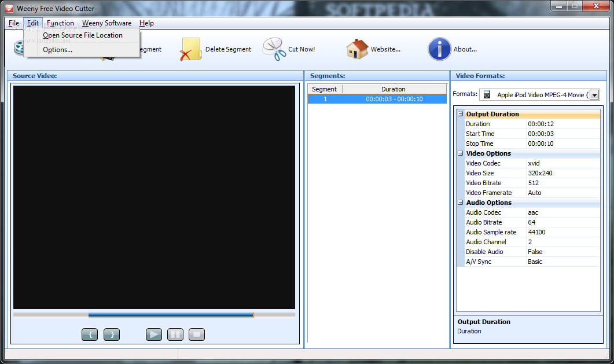Choose Open Source File Location
This screenshot has width=614, height=364.
click(x=83, y=35)
